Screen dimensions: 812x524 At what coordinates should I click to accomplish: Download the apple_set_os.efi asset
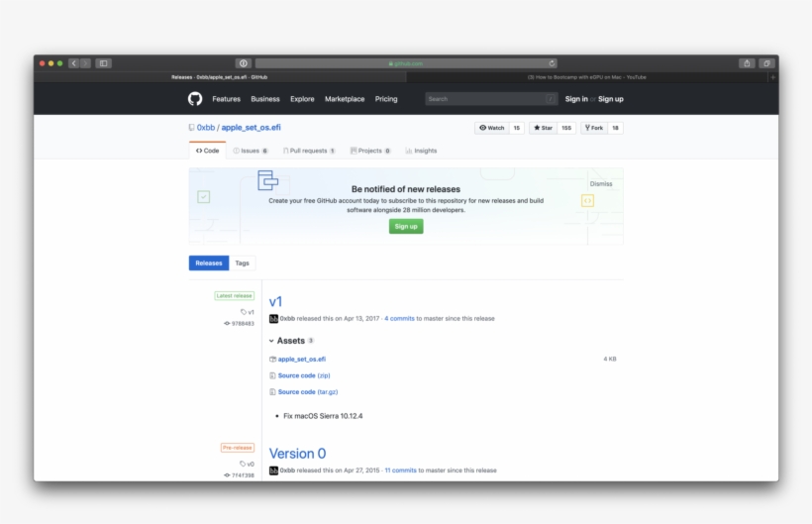(301, 359)
